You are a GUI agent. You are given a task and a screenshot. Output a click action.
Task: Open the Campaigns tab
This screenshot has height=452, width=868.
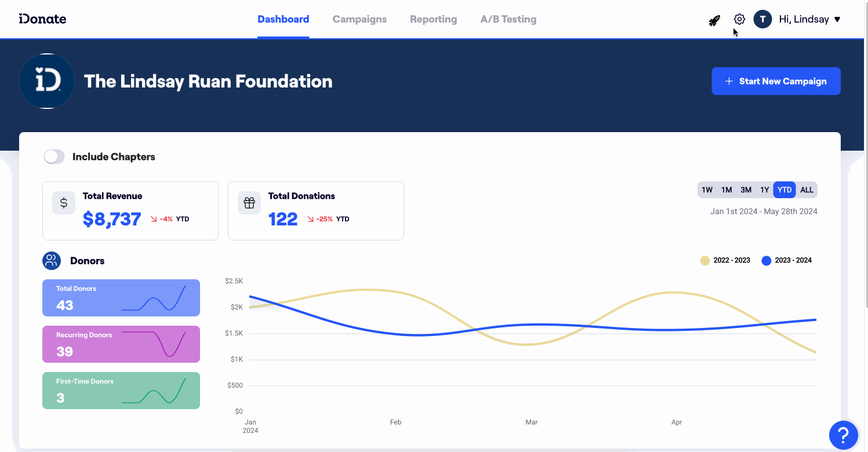(x=359, y=19)
